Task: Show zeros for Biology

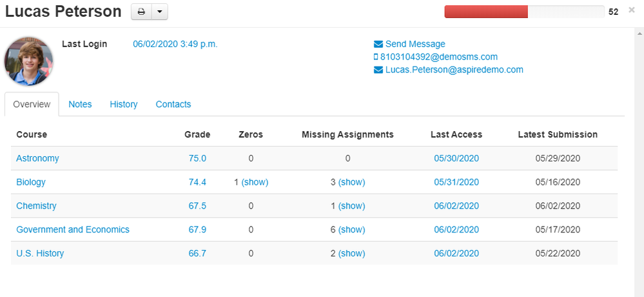Action: point(255,182)
